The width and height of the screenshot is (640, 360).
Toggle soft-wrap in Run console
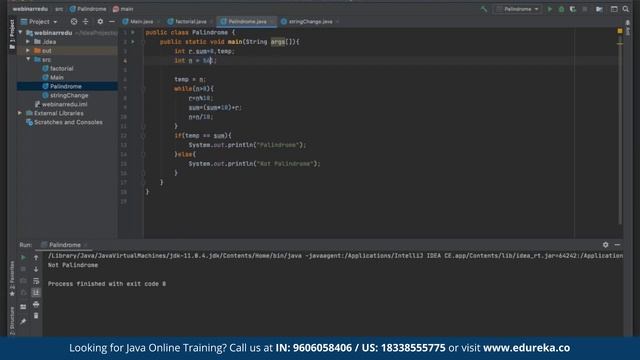click(36, 281)
